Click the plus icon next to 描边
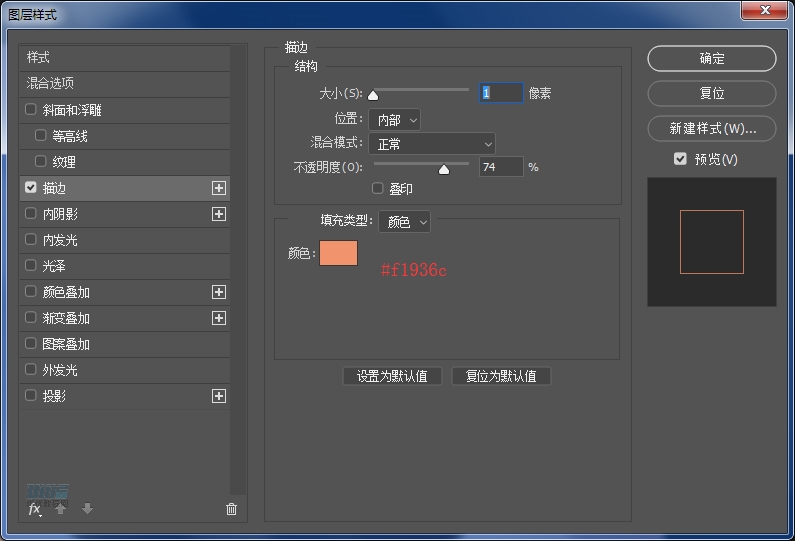 219,188
